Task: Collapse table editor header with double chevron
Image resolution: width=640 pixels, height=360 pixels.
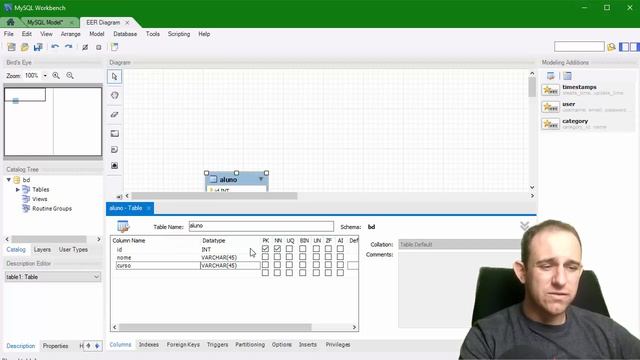Action: pyautogui.click(x=524, y=226)
